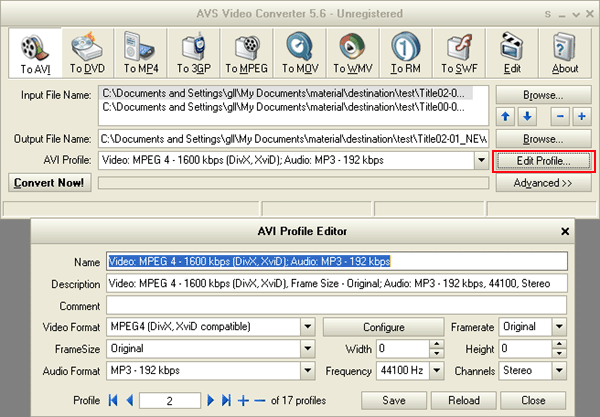Choose the To MOV QuickTime icon
Viewport: 600px width, 417px height.
300,53
